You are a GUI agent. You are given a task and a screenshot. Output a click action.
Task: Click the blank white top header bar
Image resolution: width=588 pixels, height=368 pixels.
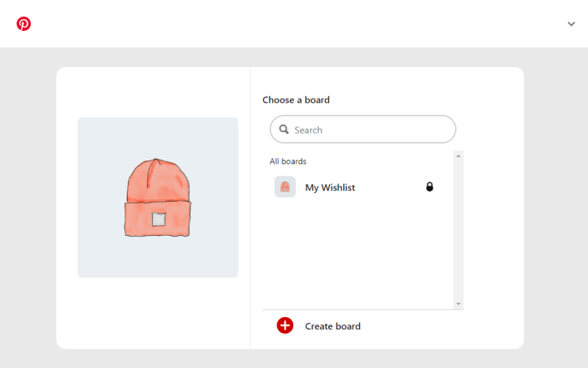pos(292,23)
